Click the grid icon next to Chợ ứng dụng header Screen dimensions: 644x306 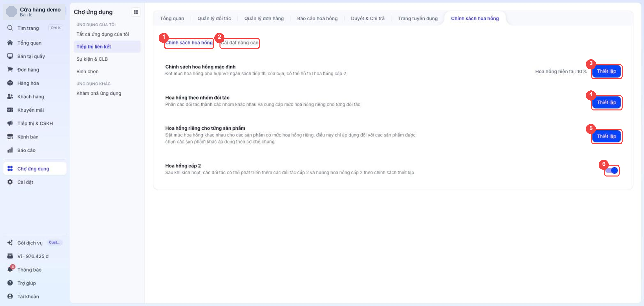pos(136,12)
